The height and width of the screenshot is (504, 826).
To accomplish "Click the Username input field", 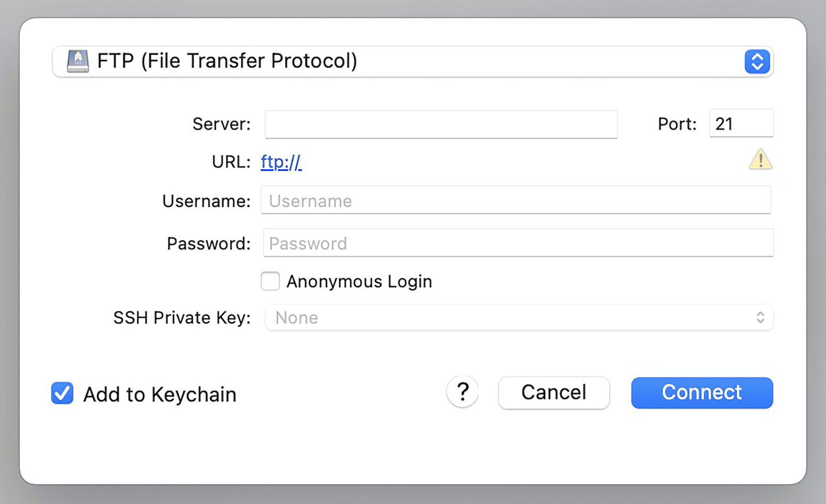I will (516, 201).
